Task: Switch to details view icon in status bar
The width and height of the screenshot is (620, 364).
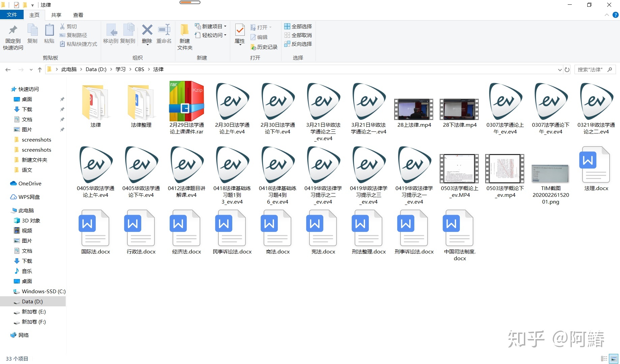Action: tap(604, 359)
